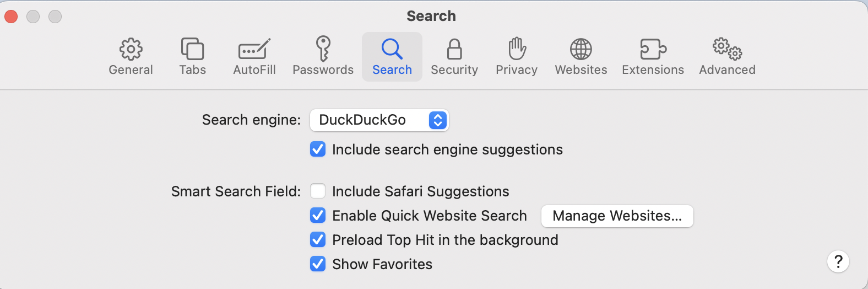Open the General preferences pane

(x=131, y=56)
